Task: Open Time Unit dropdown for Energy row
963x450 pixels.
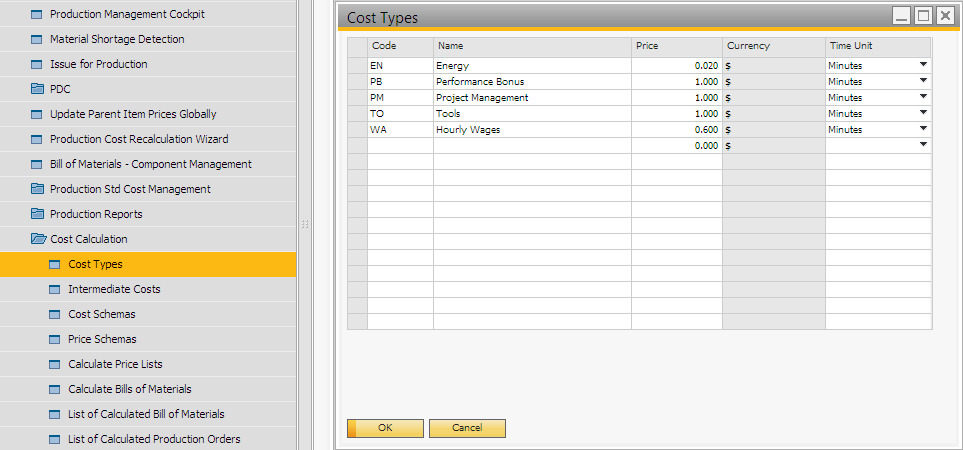Action: [923, 65]
